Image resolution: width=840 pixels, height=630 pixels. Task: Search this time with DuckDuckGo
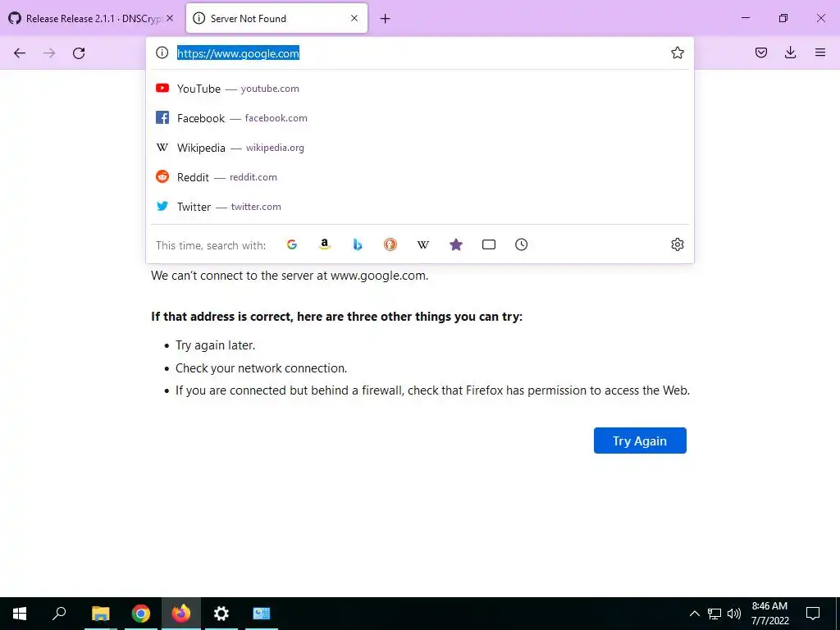tap(390, 244)
